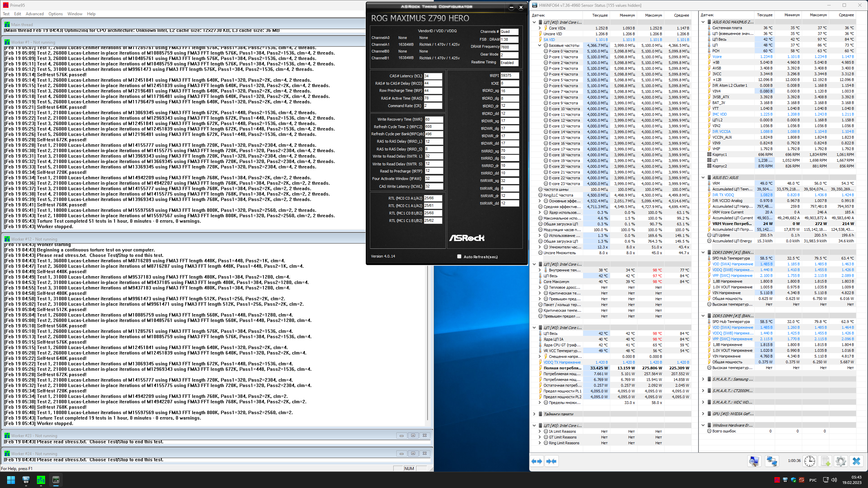
Task: Open the Options menu in Prime95
Action: coord(55,14)
